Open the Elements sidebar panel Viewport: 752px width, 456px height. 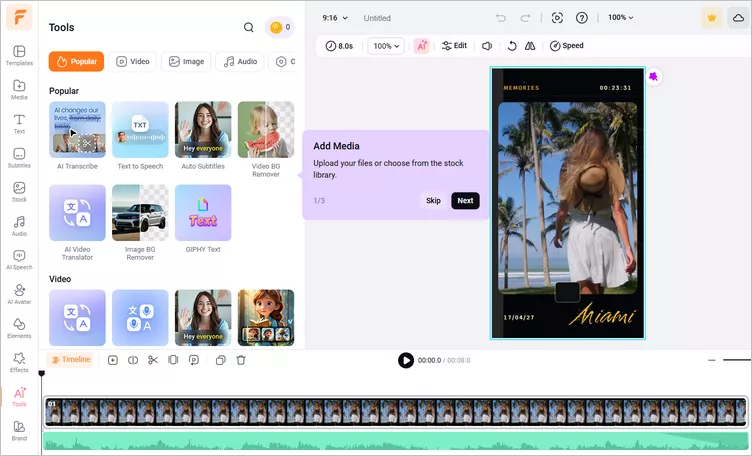tap(19, 328)
